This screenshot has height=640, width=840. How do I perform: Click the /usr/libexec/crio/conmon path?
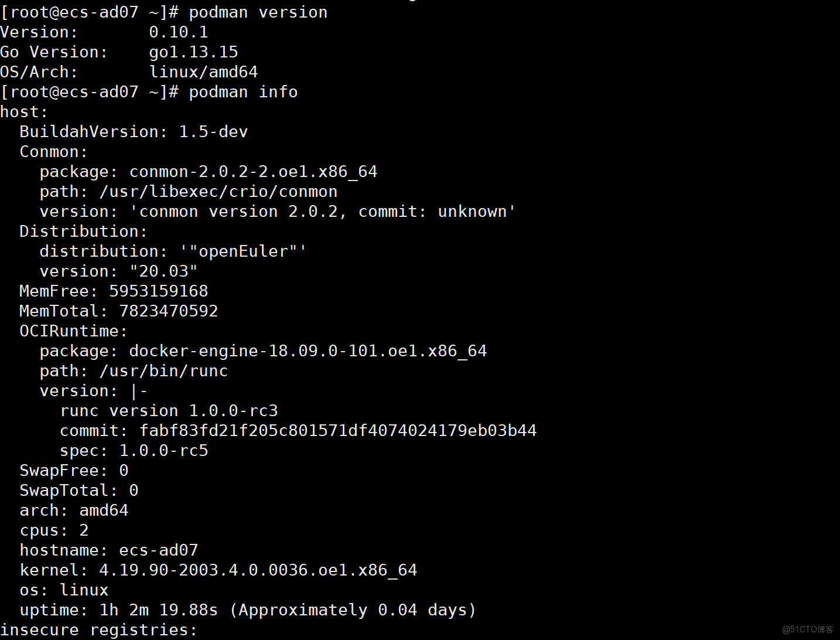[218, 192]
